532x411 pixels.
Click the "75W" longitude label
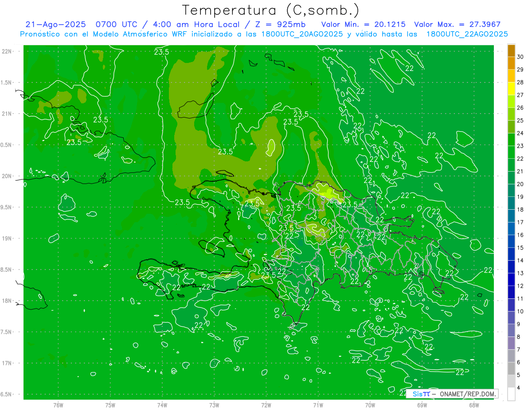(x=110, y=405)
